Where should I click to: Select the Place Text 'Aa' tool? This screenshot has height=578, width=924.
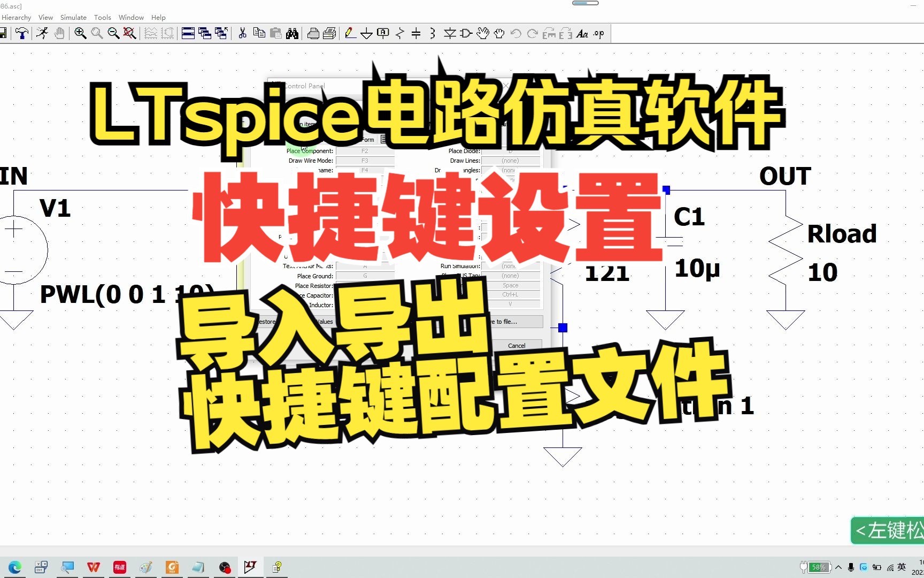pos(582,34)
